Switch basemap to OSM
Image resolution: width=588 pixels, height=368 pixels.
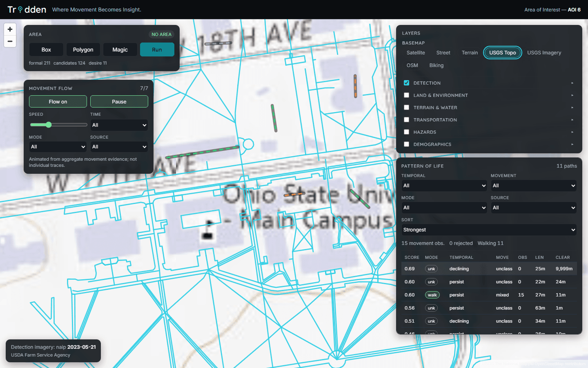[412, 65]
